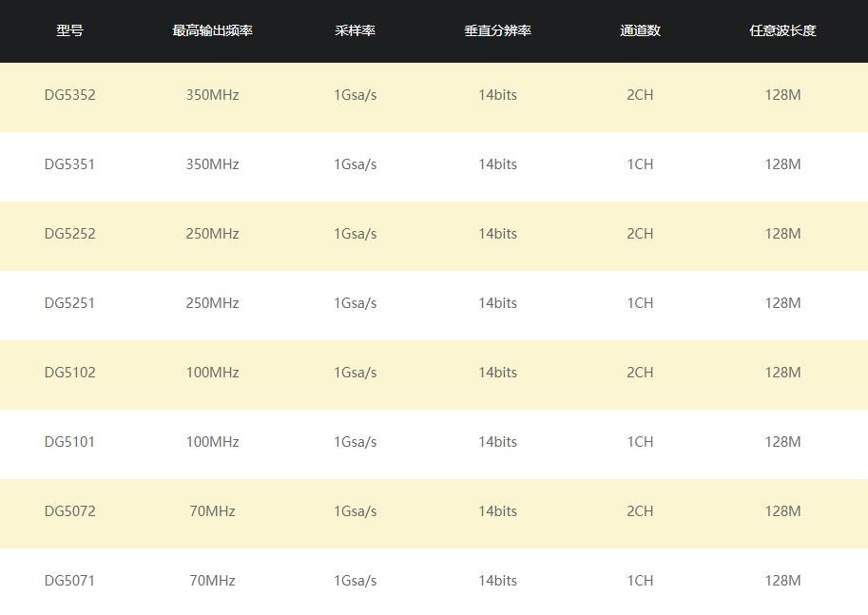Click 1Gsa/s in the DG5101 row
Screen dimensions: 868x615
tap(355, 442)
